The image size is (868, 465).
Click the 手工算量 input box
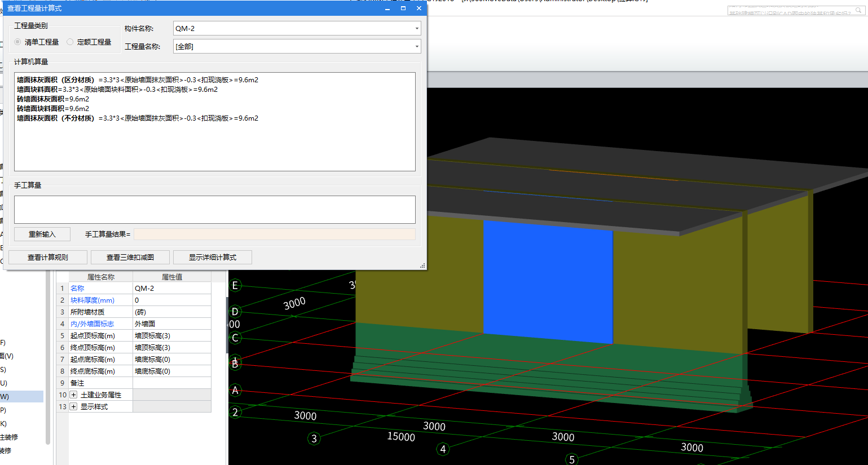pos(215,210)
